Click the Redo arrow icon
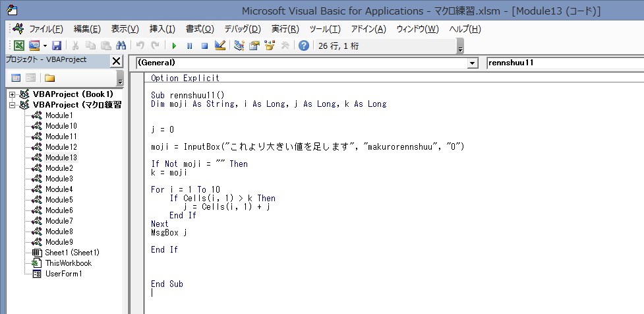 [x=156, y=46]
